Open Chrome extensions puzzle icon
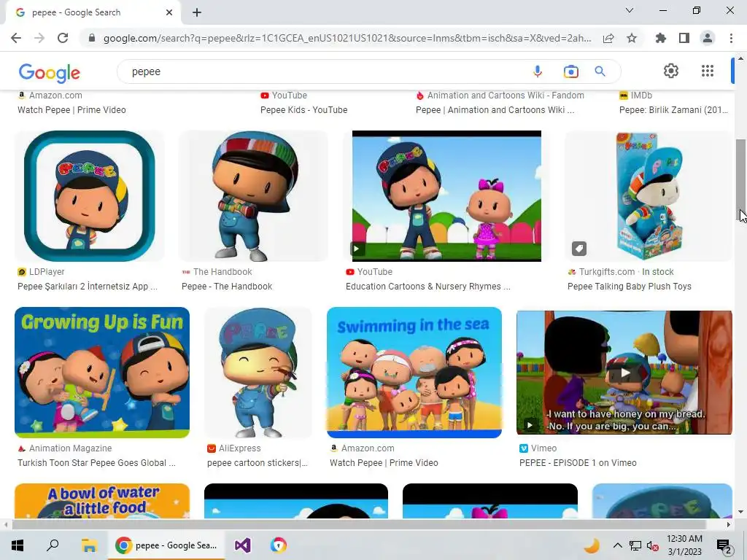 tap(660, 38)
